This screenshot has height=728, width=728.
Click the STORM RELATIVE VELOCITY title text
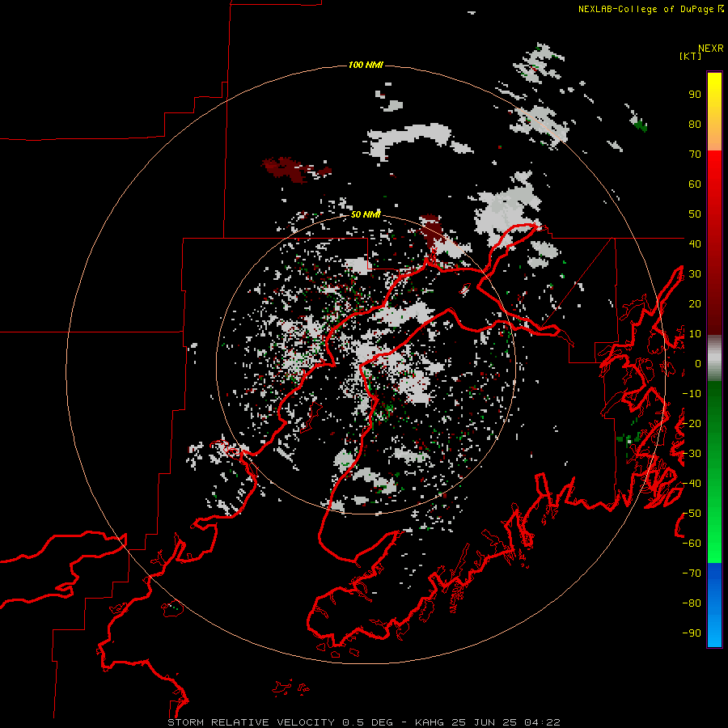tap(251, 722)
